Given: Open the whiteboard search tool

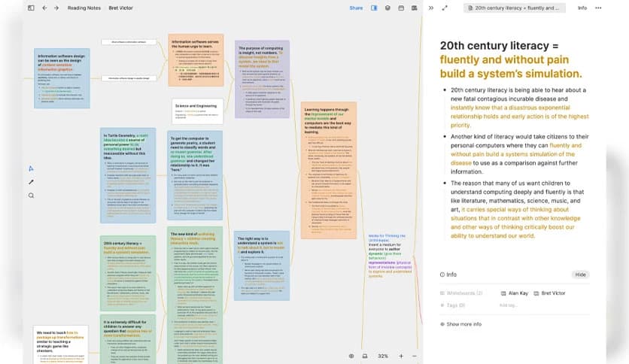Looking at the screenshot, I should point(31,196).
